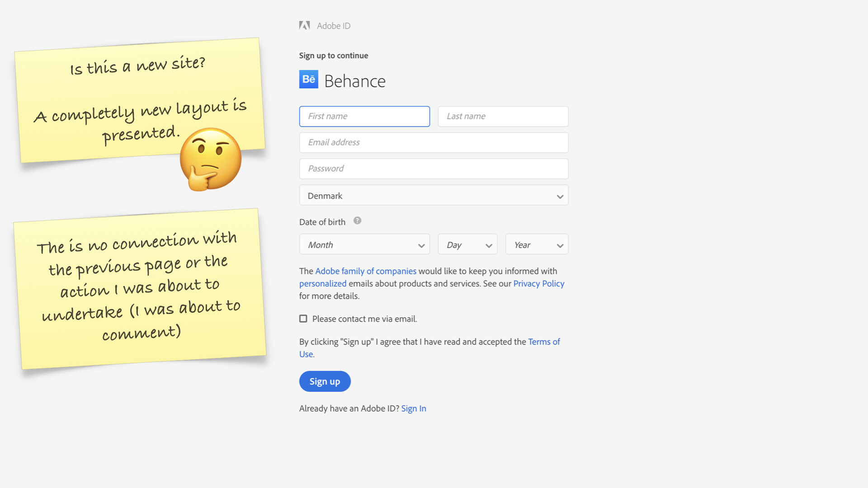Image resolution: width=868 pixels, height=488 pixels.
Task: Click the 'Is this a new site?' sticky note
Action: (x=113, y=90)
